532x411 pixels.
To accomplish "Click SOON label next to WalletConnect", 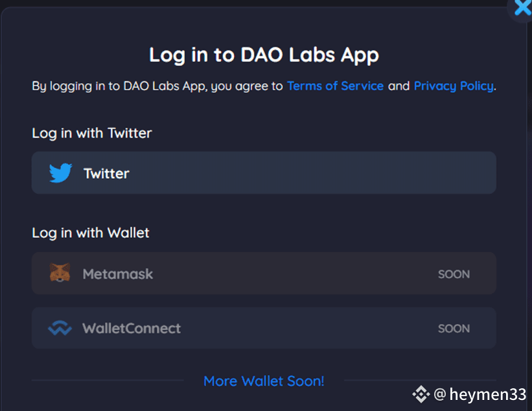I will click(454, 329).
